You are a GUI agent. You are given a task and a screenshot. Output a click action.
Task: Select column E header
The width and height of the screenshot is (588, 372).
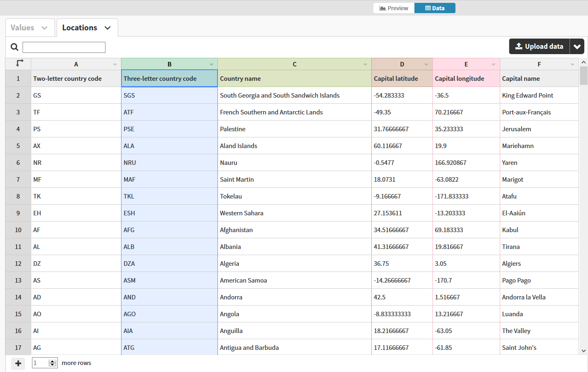pyautogui.click(x=466, y=64)
